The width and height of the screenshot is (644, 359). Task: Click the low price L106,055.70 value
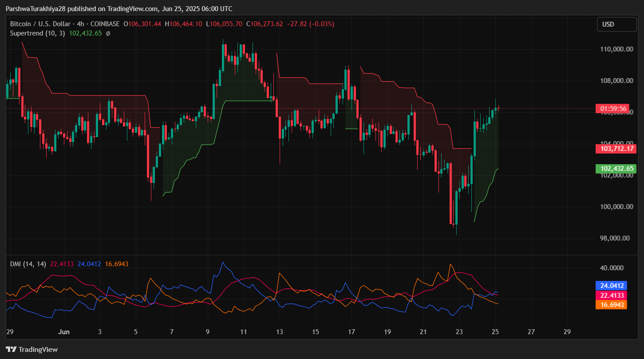224,24
